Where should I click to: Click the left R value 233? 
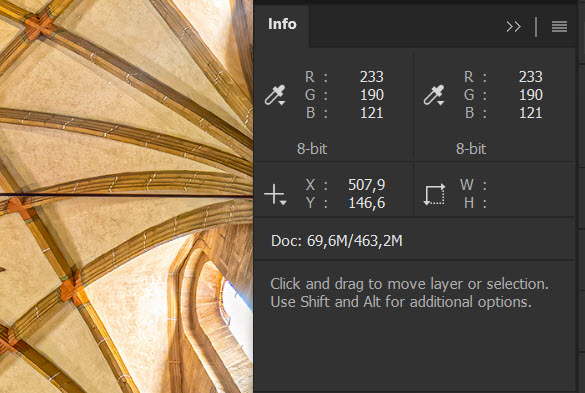pyautogui.click(x=372, y=77)
